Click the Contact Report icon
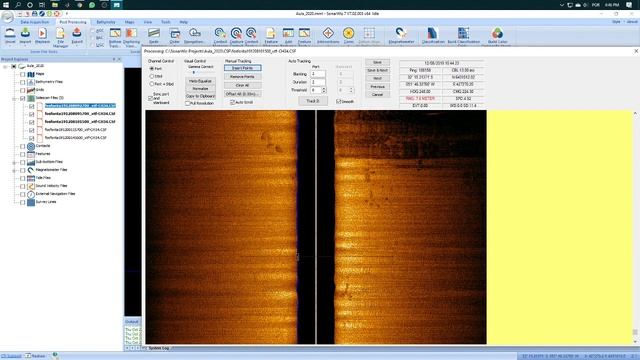 tap(251, 33)
